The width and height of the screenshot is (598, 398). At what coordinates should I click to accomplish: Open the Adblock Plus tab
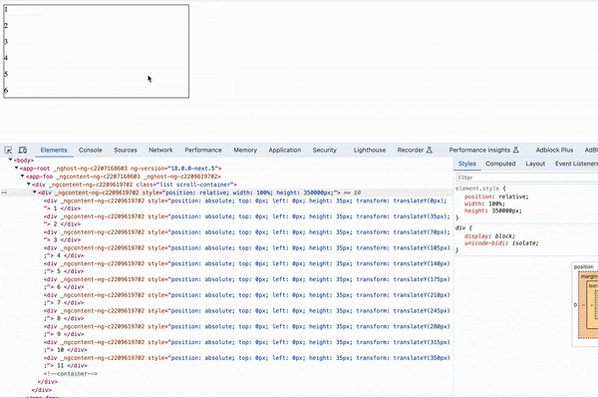pyautogui.click(x=555, y=150)
